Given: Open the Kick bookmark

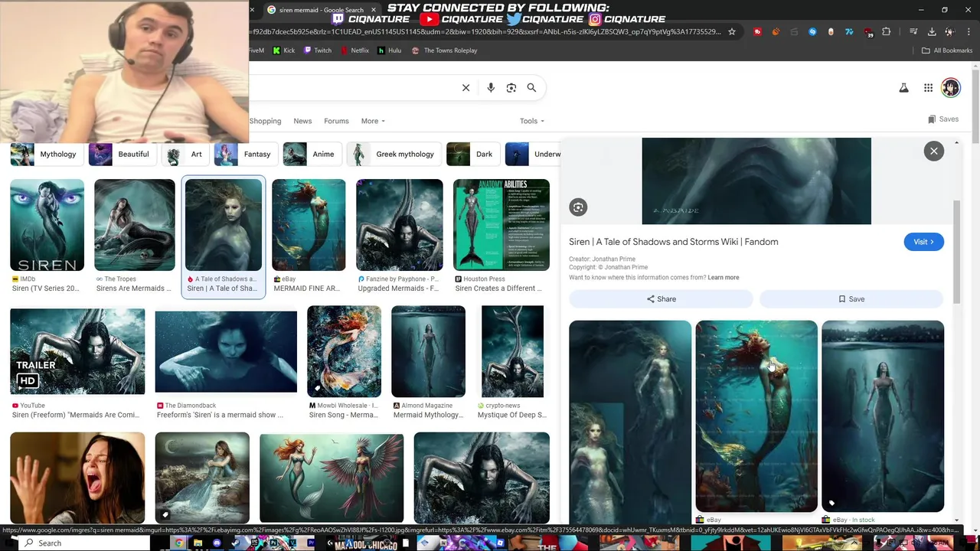Looking at the screenshot, I should tap(284, 51).
